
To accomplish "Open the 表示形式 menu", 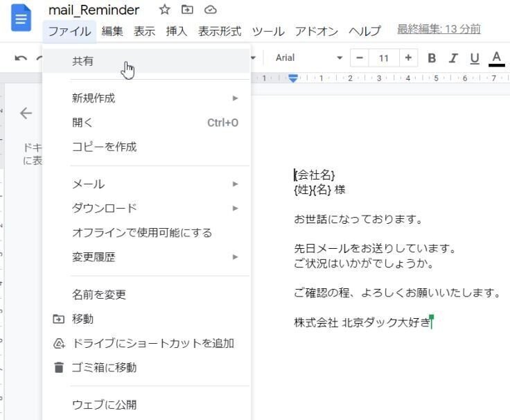I will click(x=220, y=31).
